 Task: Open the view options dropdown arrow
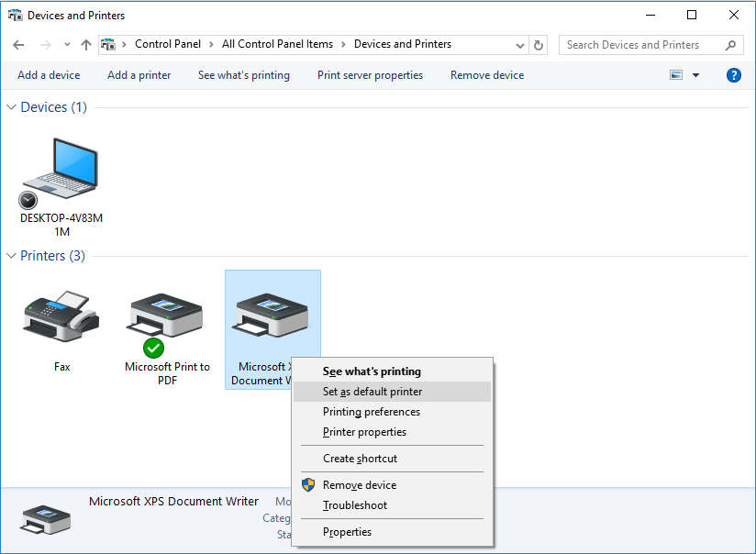pos(695,75)
